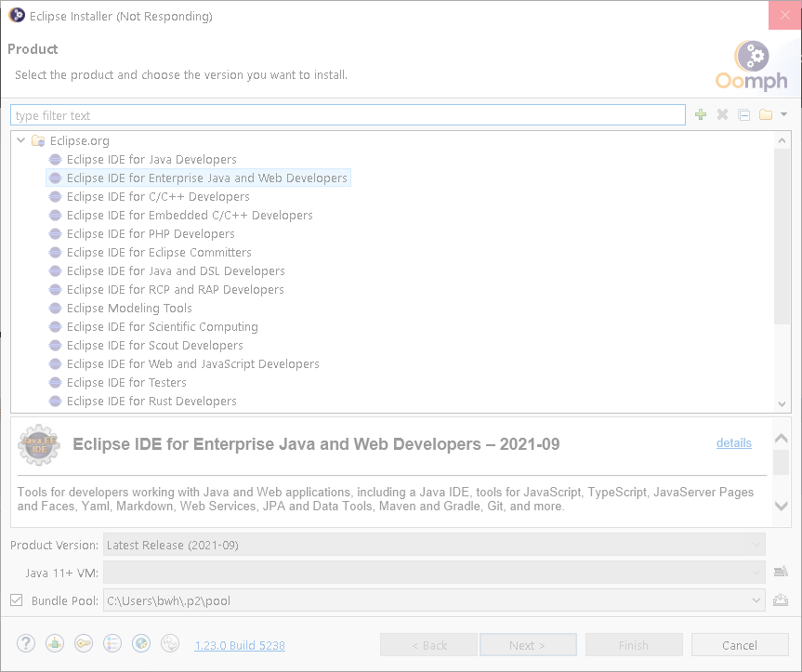Click the Next button
The height and width of the screenshot is (672, 802).
coord(529,645)
